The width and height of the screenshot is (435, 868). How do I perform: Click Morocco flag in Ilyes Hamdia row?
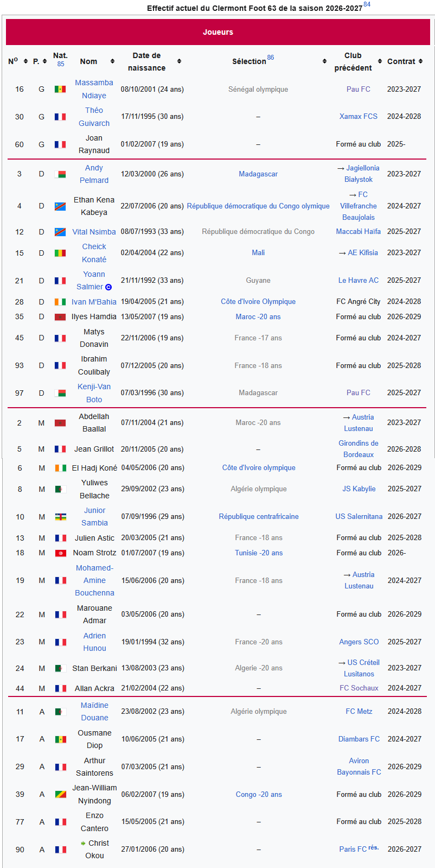(x=60, y=317)
